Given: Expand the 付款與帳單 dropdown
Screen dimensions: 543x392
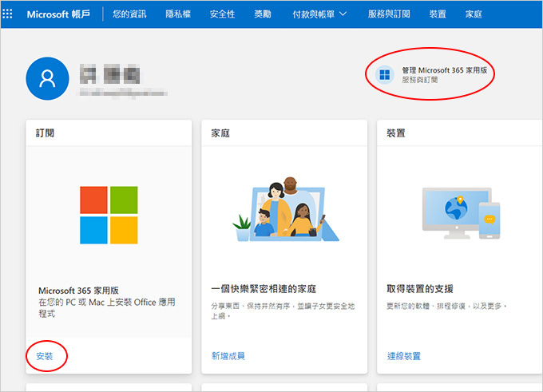Looking at the screenshot, I should pos(319,14).
